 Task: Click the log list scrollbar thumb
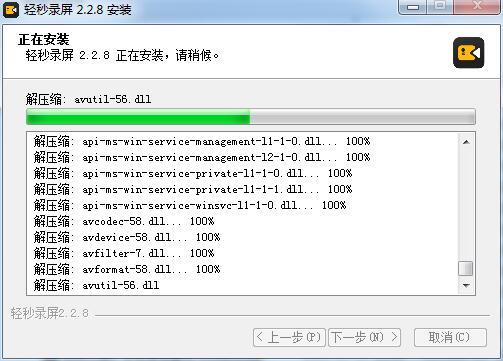pyautogui.click(x=466, y=269)
